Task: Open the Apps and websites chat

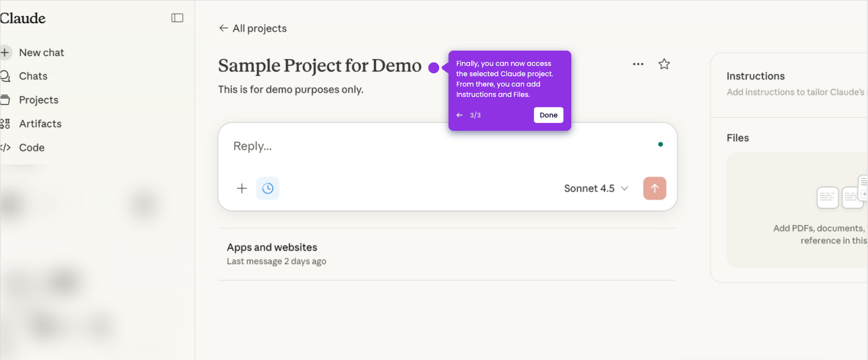Action: (x=447, y=254)
